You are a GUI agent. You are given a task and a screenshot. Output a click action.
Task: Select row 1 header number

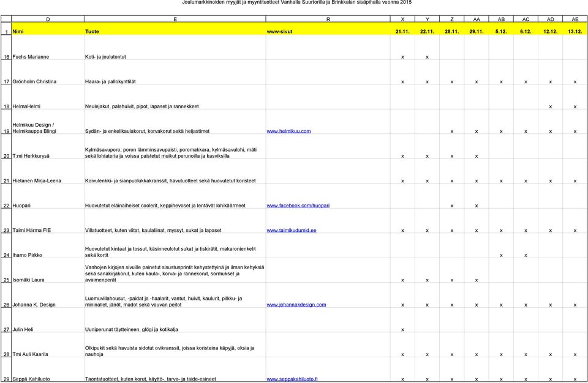(6, 29)
